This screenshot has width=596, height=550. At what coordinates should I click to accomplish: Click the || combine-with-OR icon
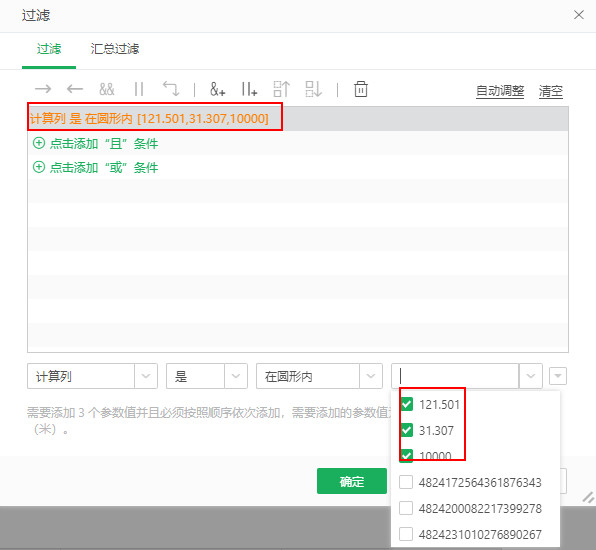(x=139, y=89)
